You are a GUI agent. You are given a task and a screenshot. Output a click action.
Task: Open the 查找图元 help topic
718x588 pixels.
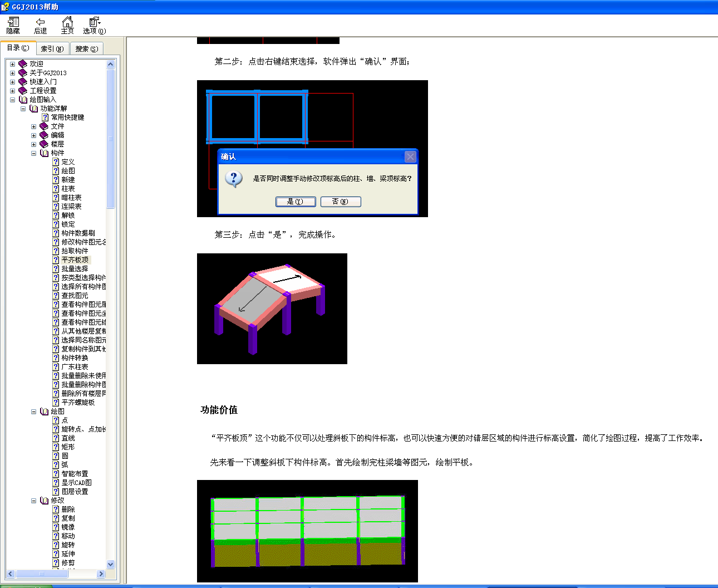click(x=75, y=296)
